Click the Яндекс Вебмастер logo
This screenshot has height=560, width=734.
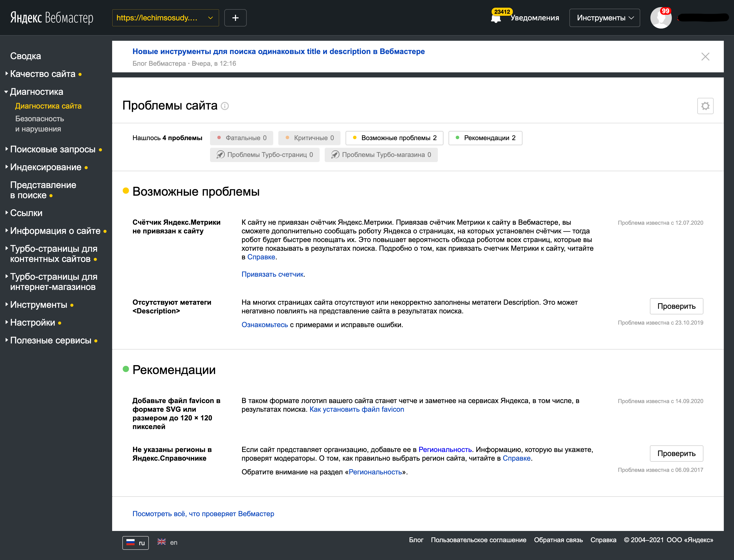(52, 18)
